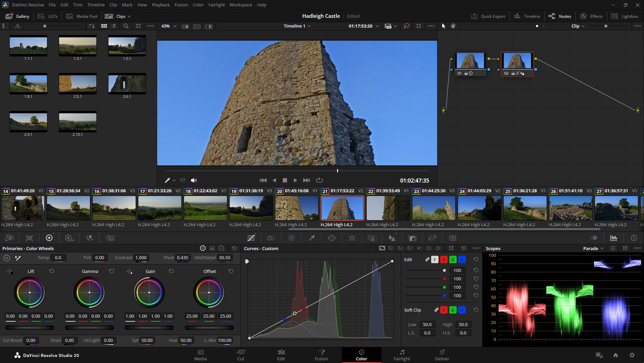Expand the viewer picker tool options
This screenshot has height=363, width=644.
click(174, 180)
